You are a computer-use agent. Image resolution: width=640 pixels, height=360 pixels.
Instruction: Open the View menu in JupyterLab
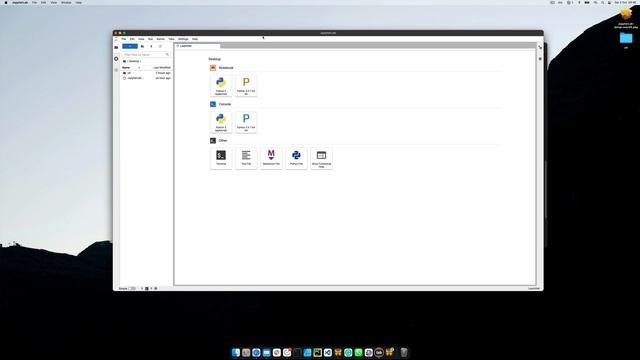coord(141,39)
